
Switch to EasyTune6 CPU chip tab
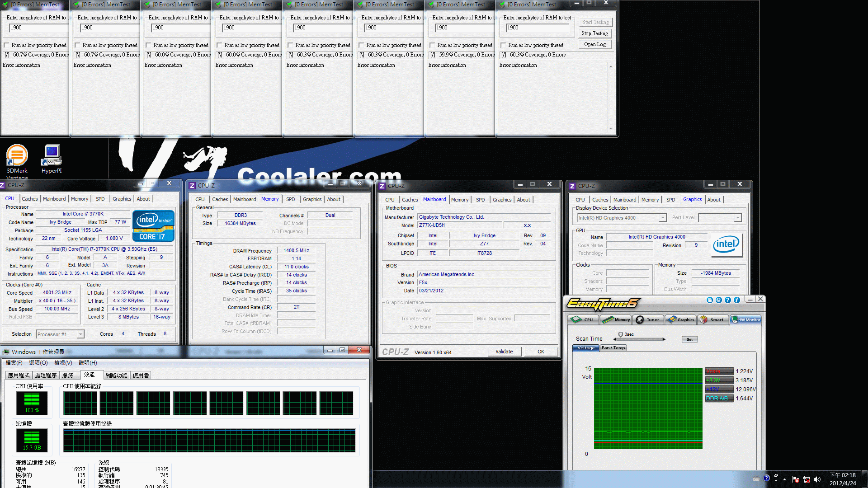tap(583, 319)
